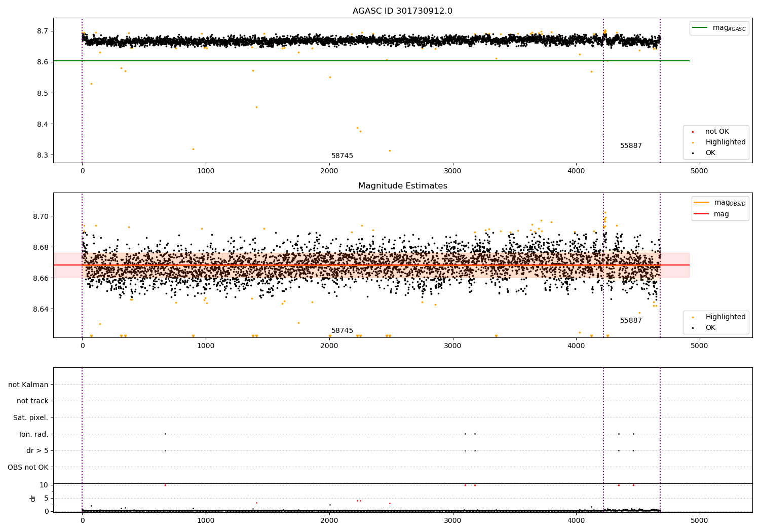This screenshot has width=760, height=532.
Task: Click the black 'OK' entry in top legend
Action: (710, 153)
